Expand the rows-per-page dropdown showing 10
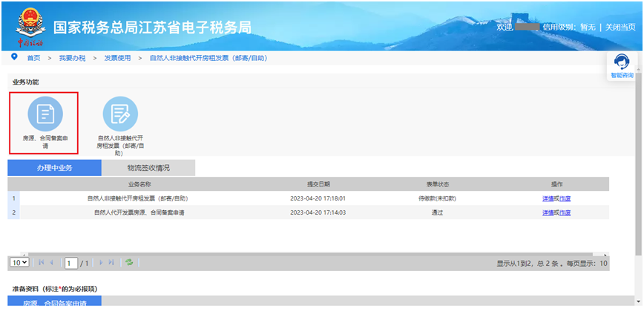The width and height of the screenshot is (644, 312). click(x=19, y=263)
